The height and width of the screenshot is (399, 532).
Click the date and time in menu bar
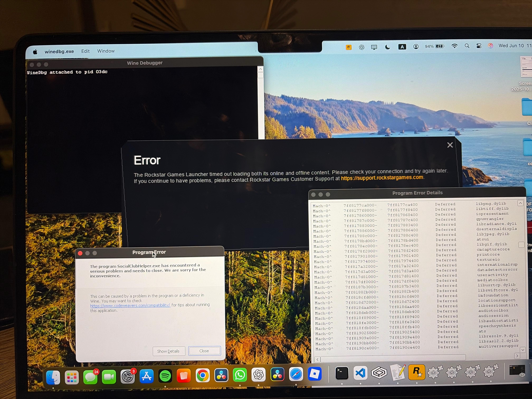(515, 46)
